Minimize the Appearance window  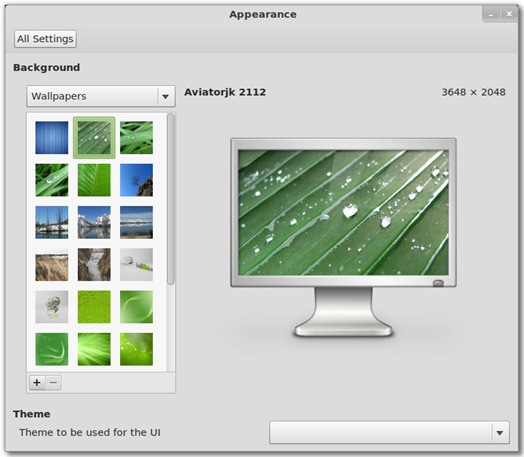[491, 15]
